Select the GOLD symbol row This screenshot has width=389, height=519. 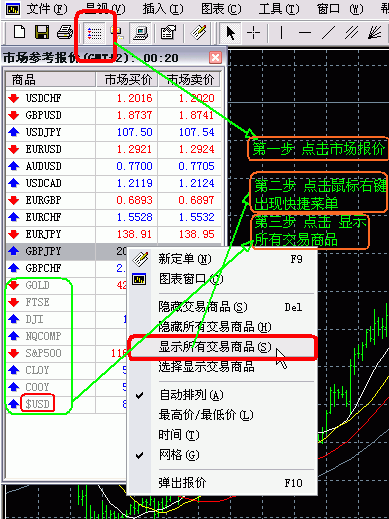click(67, 285)
